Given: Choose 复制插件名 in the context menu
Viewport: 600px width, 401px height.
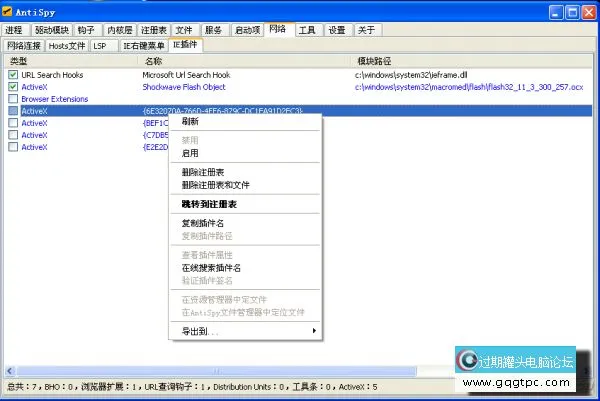Looking at the screenshot, I should [245, 223].
